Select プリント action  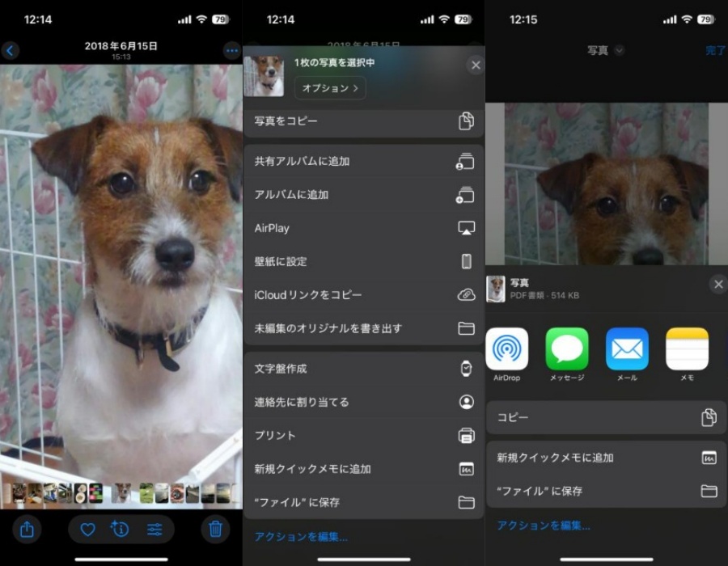(363, 435)
